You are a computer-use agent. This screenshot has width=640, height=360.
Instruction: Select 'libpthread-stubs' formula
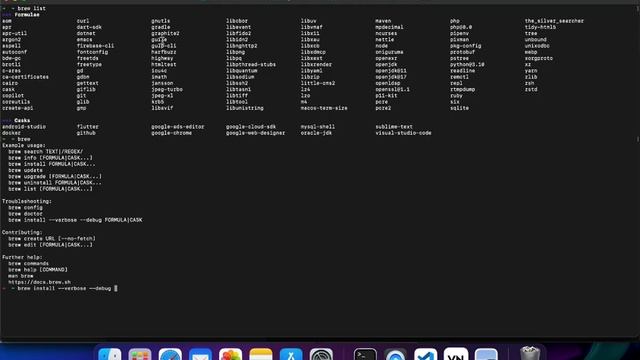click(251, 64)
